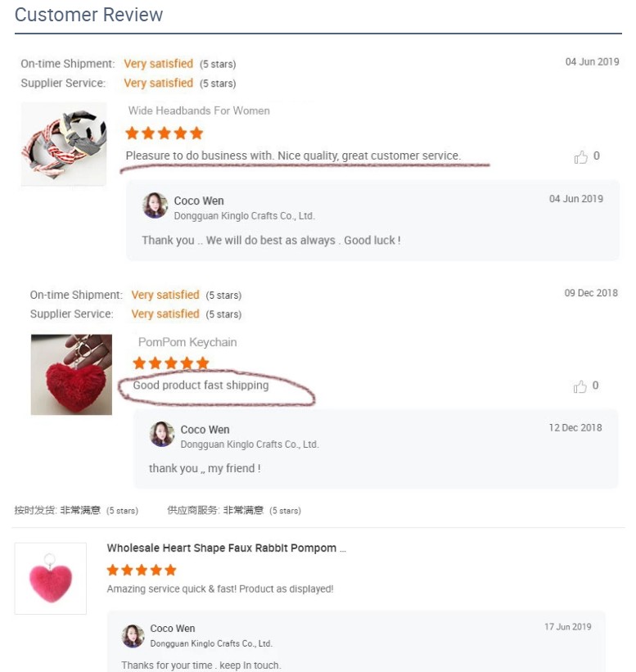Click the Good product fast shipping review text
This screenshot has width=636, height=672.
(201, 386)
